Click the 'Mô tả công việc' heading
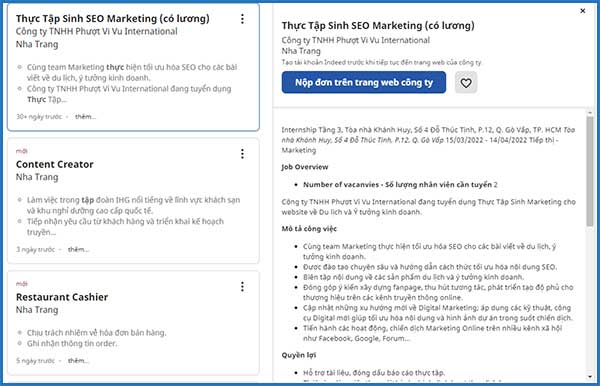Image resolution: width=600 pixels, height=386 pixels. click(309, 229)
